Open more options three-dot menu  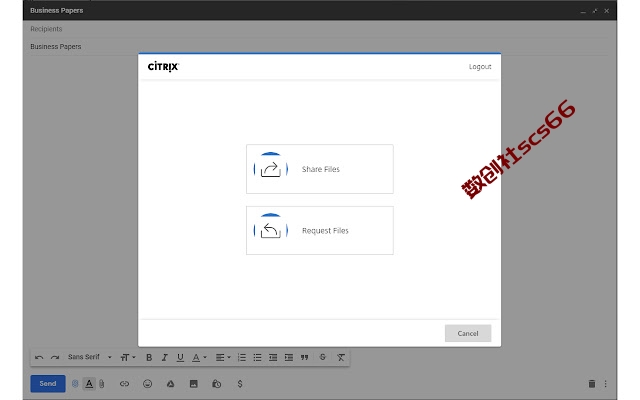pyautogui.click(x=606, y=384)
